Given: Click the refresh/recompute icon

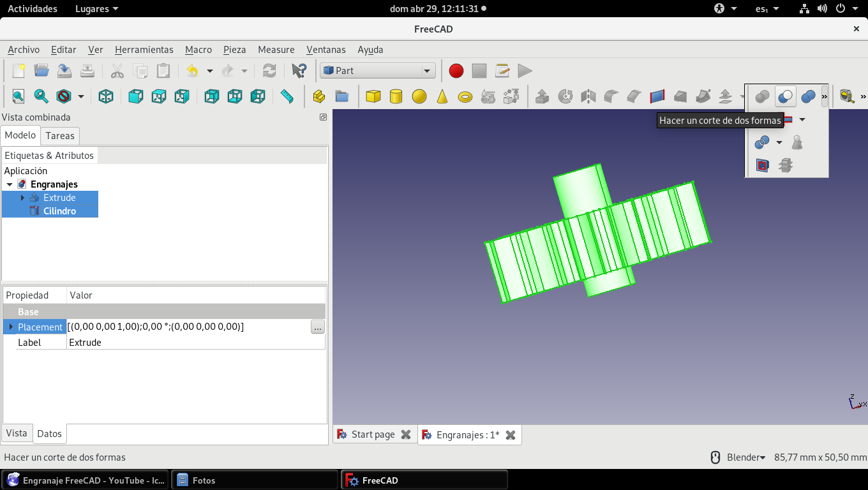Looking at the screenshot, I should (x=269, y=71).
